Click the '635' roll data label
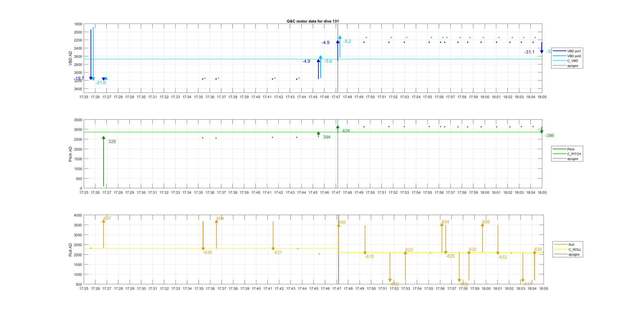The image size is (644, 319). point(538,249)
